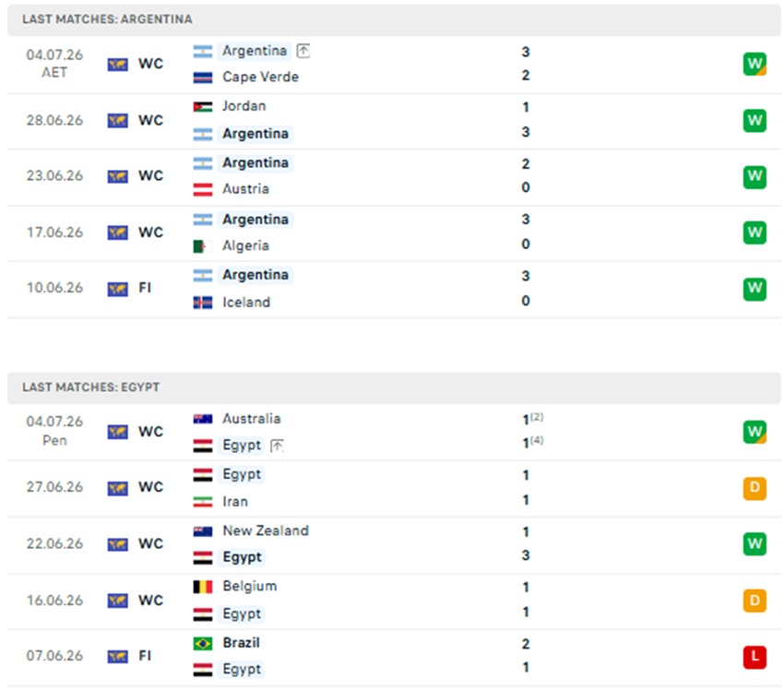Click the D badge for Belgium vs Egypt
Image resolution: width=784 pixels, height=691 pixels.
[x=754, y=601]
